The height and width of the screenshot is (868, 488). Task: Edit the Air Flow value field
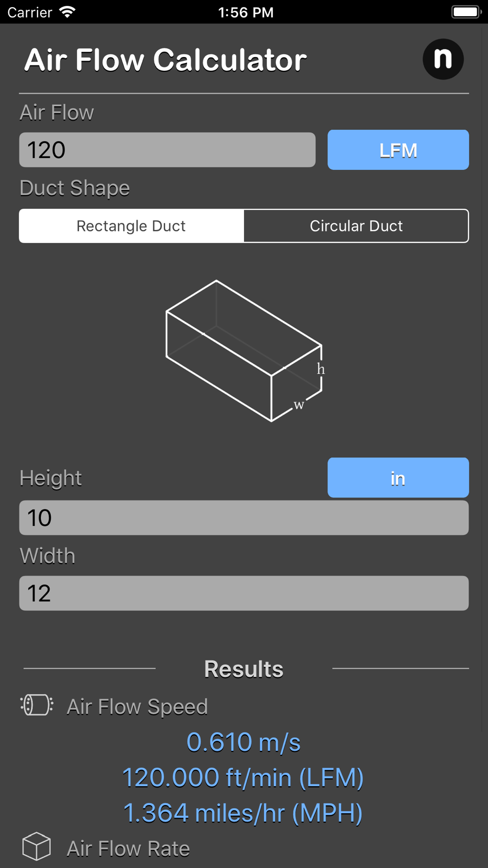coord(167,150)
